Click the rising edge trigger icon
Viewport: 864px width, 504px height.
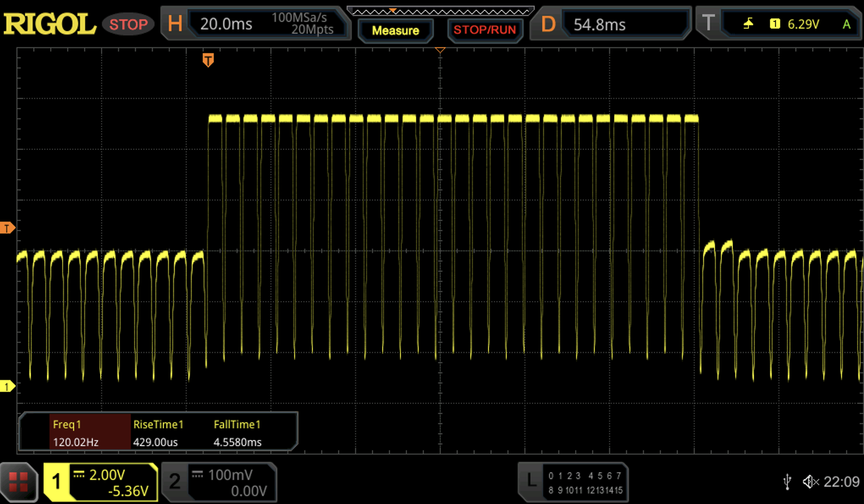coord(748,24)
